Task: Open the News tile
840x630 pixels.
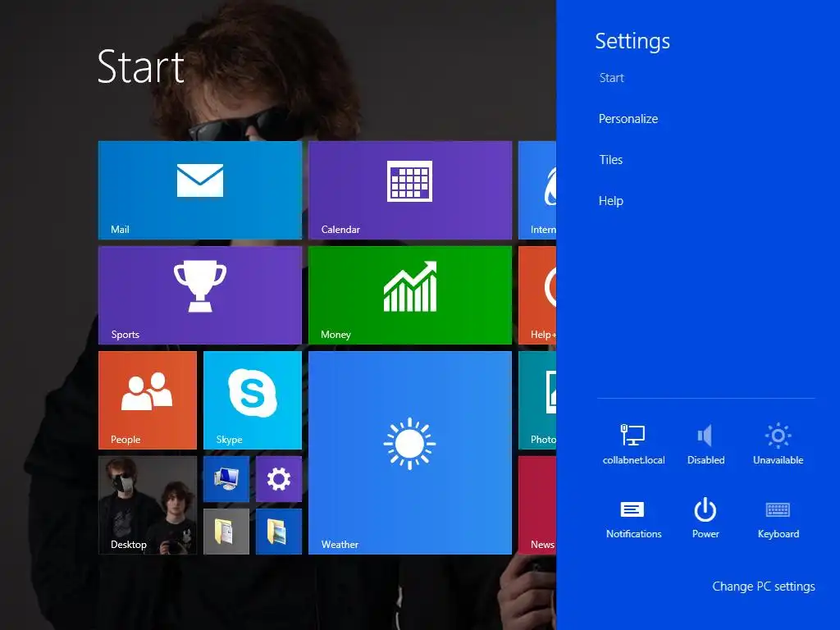Action: [x=537, y=505]
